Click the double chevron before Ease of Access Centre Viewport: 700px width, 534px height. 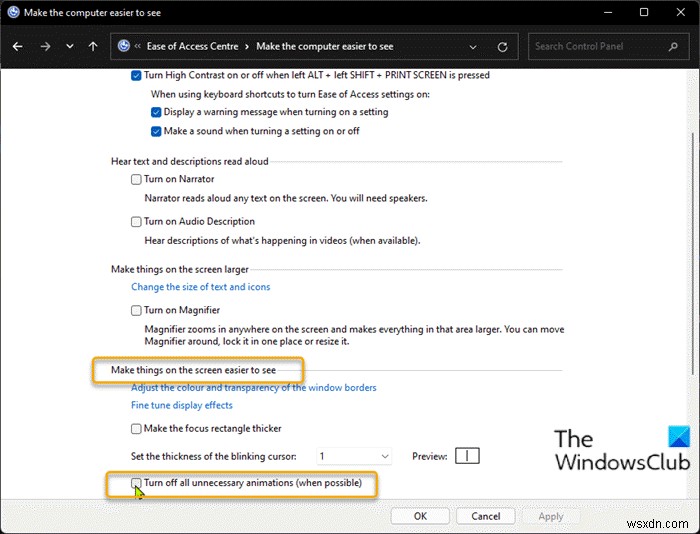click(x=138, y=46)
